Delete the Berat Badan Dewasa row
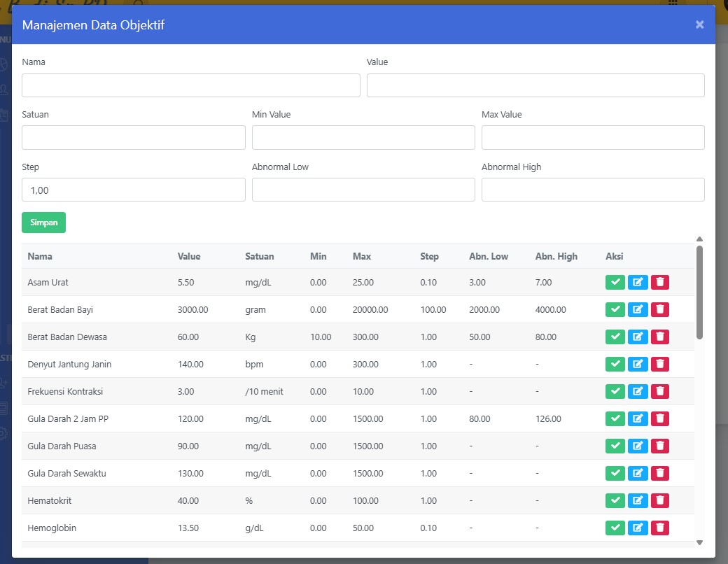728x564 pixels. pos(660,337)
